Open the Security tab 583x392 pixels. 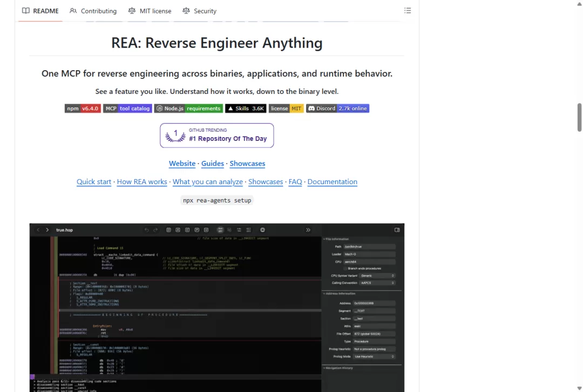pyautogui.click(x=199, y=11)
